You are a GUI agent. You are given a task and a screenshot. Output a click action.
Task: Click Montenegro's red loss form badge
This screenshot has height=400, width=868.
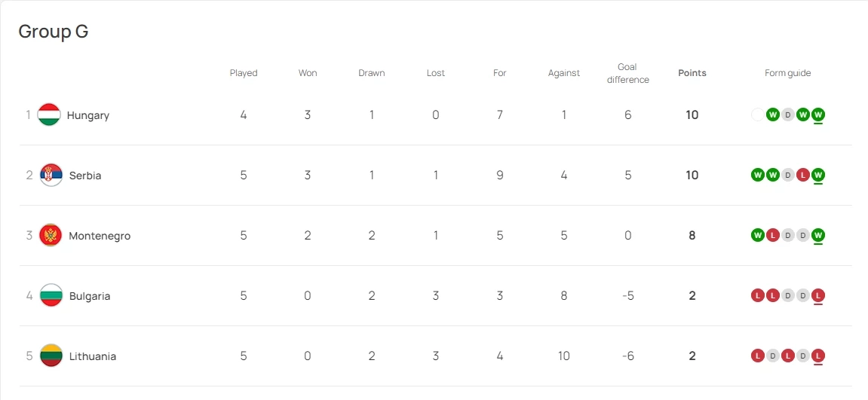(773, 235)
